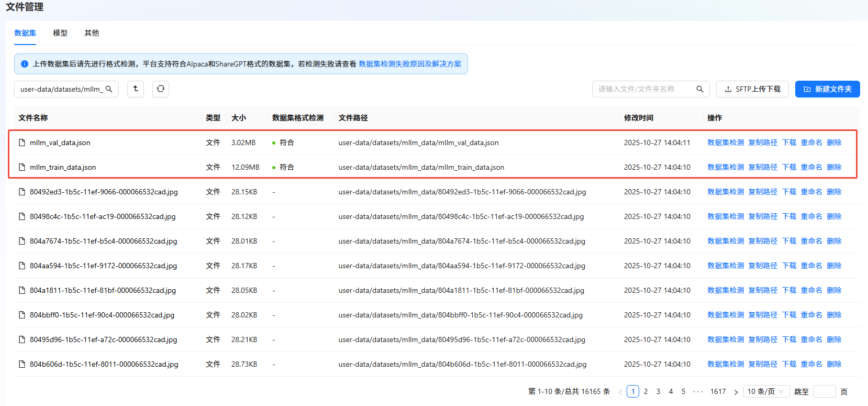Click the blue info icon in the notice banner
The width and height of the screenshot is (868, 406).
[25, 64]
